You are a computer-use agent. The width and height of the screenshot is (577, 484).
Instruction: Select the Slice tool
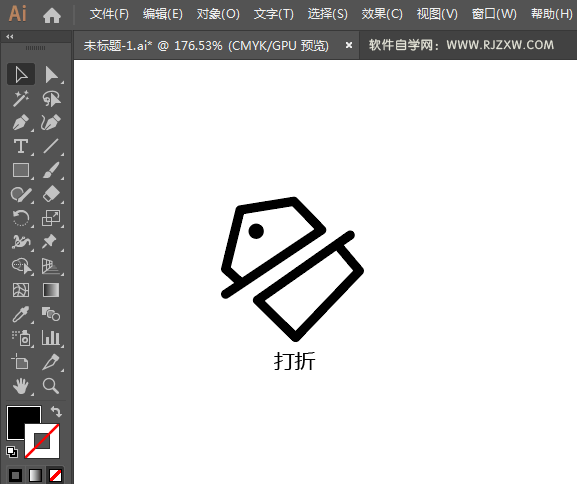pyautogui.click(x=51, y=362)
